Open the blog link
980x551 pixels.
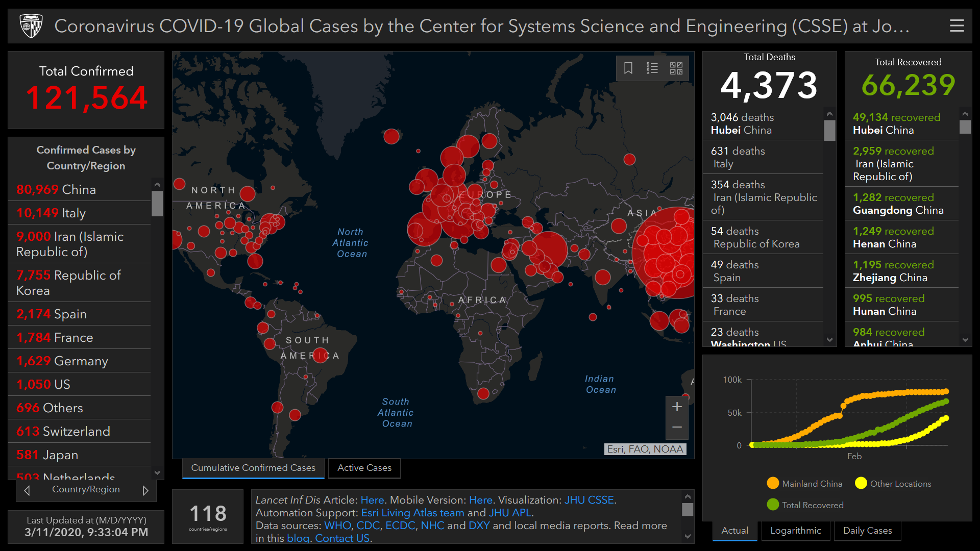coord(298,538)
